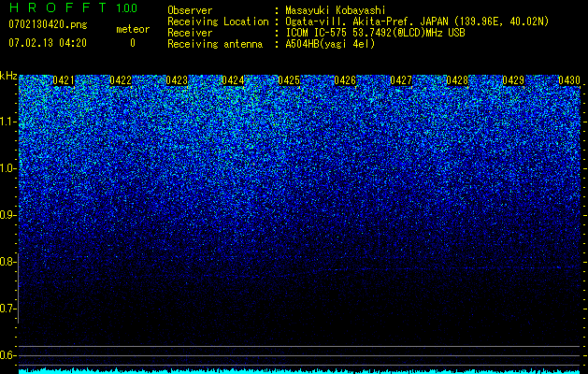Click the 1.0 kHz axis label
588x374 pixels.
pyautogui.click(x=8, y=168)
